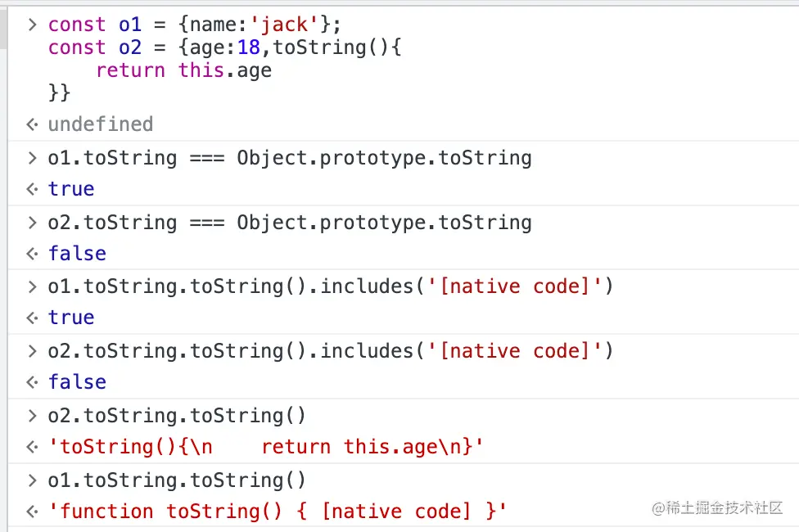
Task: Click the output arrow beside 'function toString() { [native code] }'
Action: pyautogui.click(x=32, y=512)
